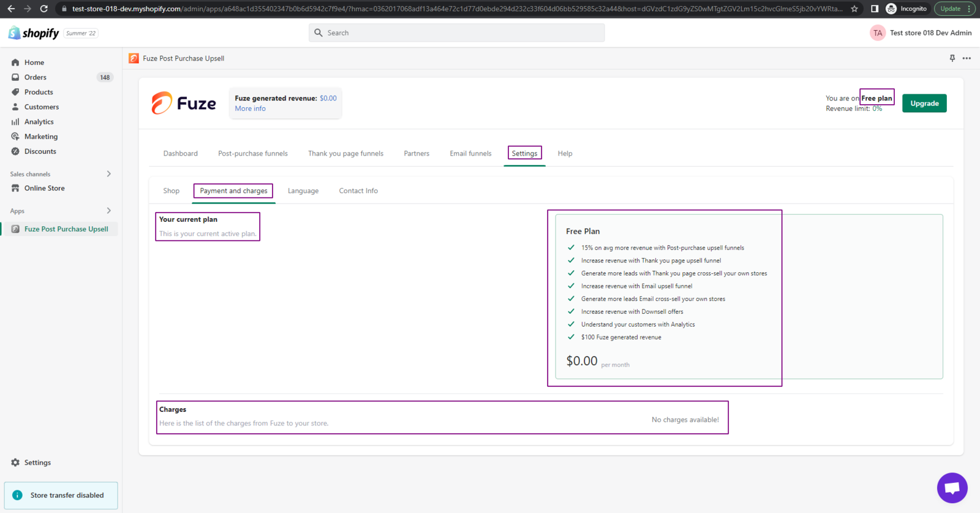Open Thank you page funnels tab
980x513 pixels.
coord(345,153)
